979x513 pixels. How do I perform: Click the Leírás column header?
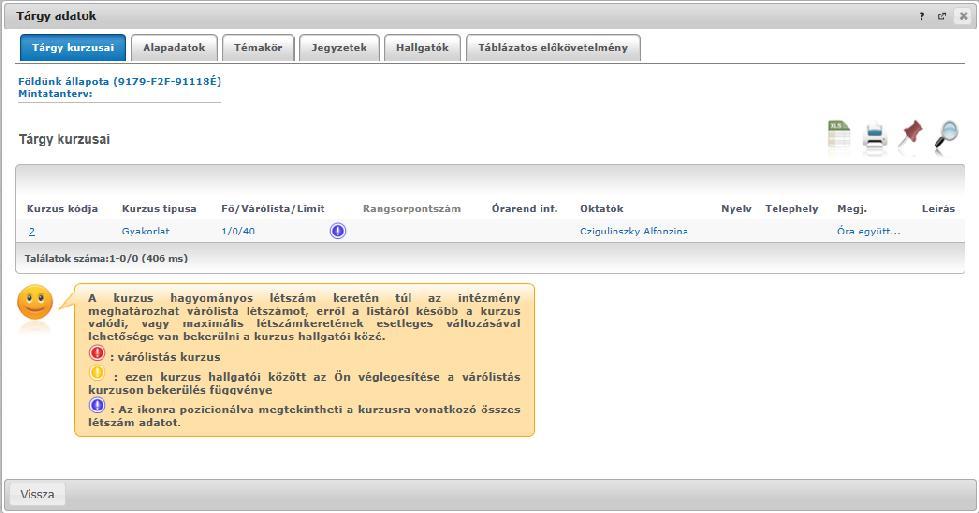tap(938, 208)
